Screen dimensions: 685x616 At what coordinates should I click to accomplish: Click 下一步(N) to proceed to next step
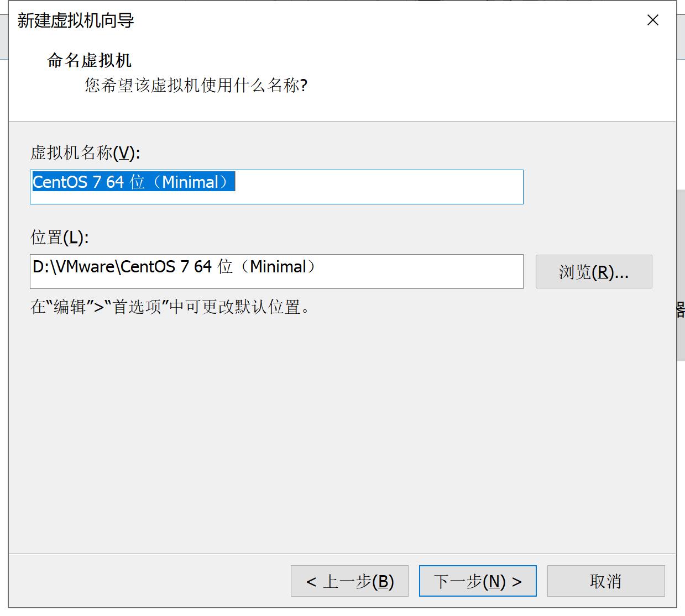click(477, 581)
